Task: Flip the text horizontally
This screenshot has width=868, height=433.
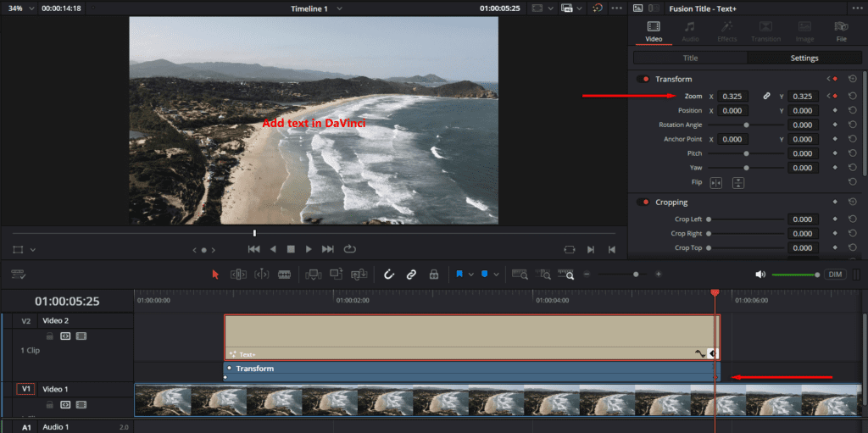Action: pyautogui.click(x=715, y=182)
